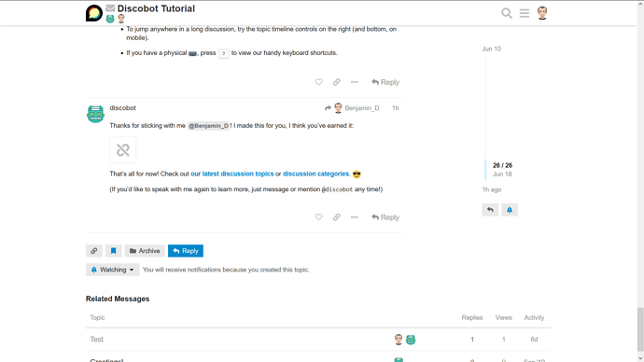This screenshot has height=362, width=644.
Task: Click the share topic link button
Action: click(94, 251)
